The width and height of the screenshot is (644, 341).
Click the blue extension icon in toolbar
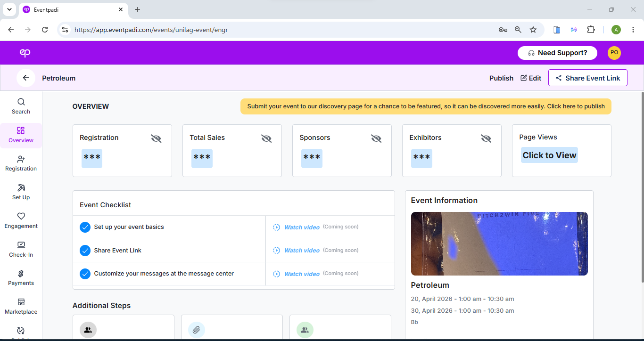click(x=557, y=30)
